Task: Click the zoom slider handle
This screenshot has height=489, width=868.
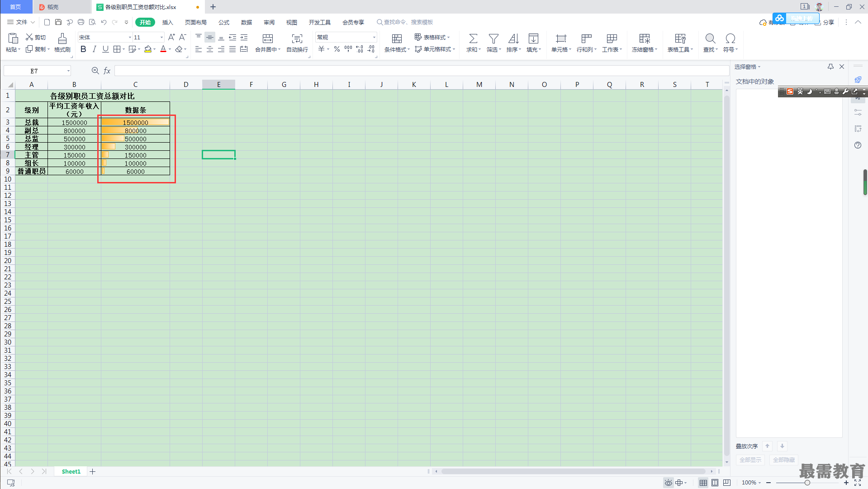Action: point(807,483)
